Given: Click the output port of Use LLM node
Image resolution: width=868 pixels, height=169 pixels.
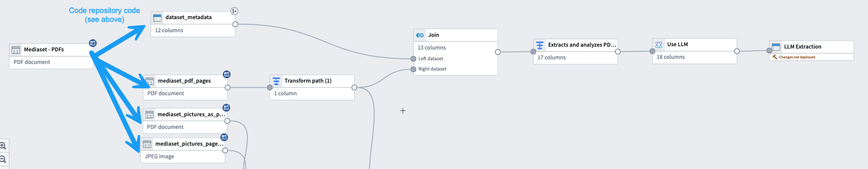Looking at the screenshot, I should pyautogui.click(x=737, y=51).
